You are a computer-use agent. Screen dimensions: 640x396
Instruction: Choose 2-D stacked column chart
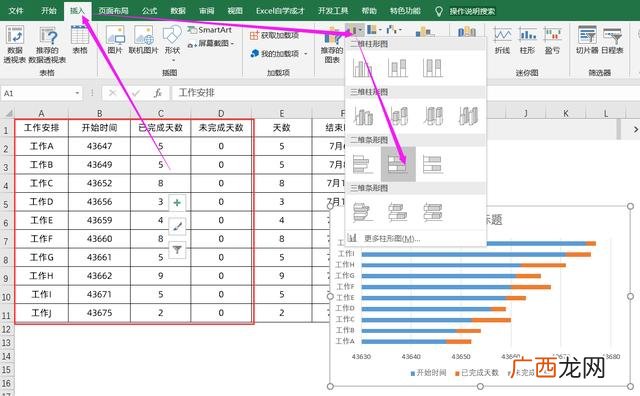point(398,68)
